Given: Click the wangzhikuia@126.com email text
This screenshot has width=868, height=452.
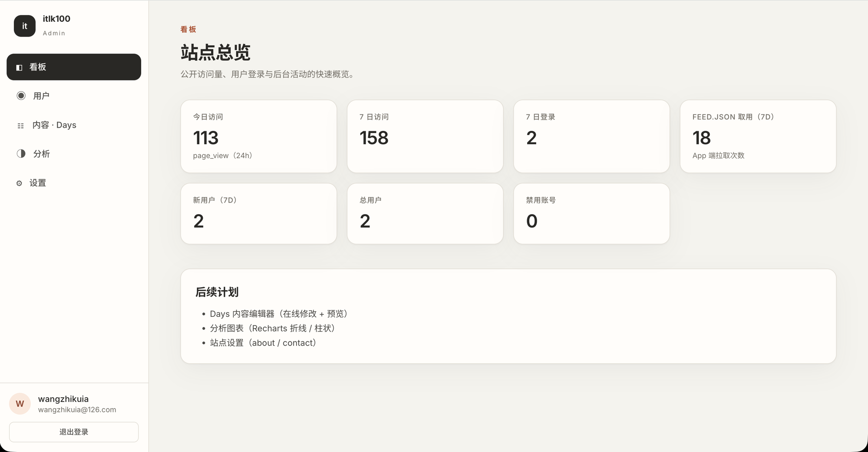Looking at the screenshot, I should [x=77, y=410].
